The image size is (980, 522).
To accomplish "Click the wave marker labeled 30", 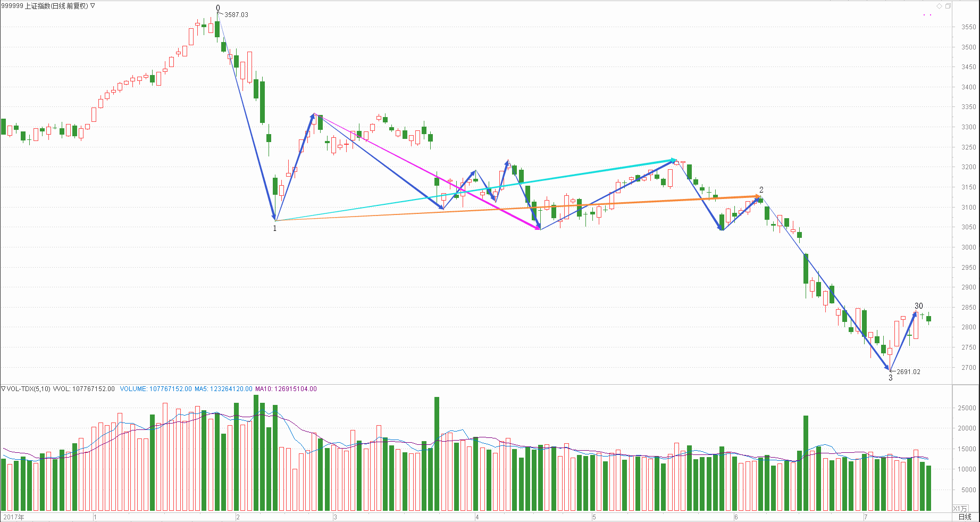I will coord(918,306).
